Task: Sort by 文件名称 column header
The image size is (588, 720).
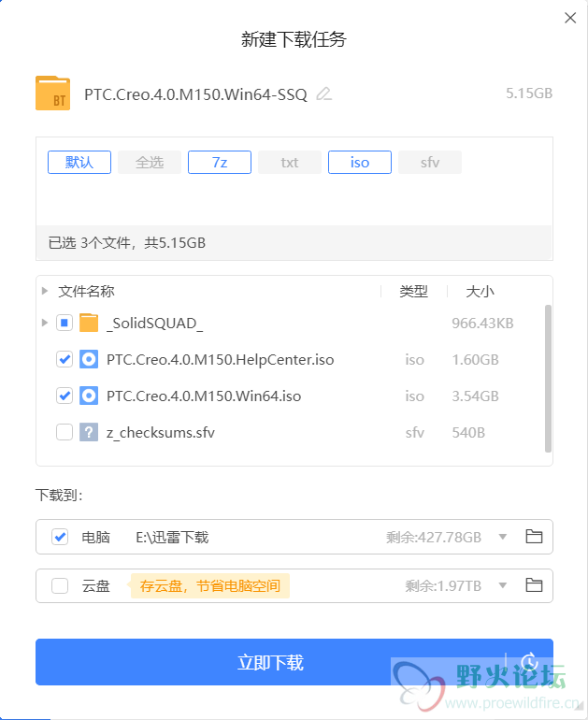Action: coord(86,291)
